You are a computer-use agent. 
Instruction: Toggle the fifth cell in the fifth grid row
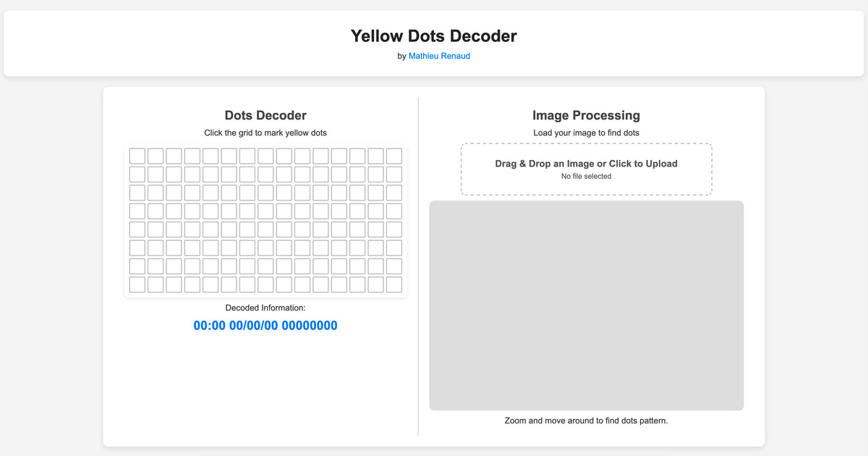(210, 229)
